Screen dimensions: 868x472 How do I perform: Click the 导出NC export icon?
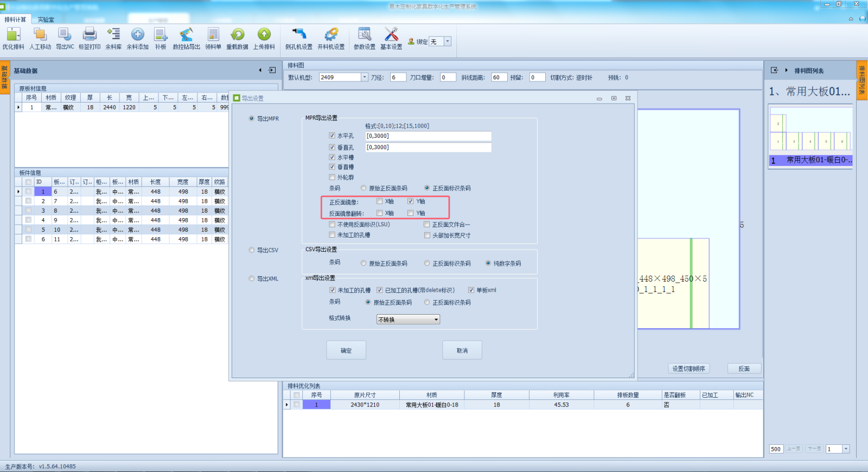(65, 39)
